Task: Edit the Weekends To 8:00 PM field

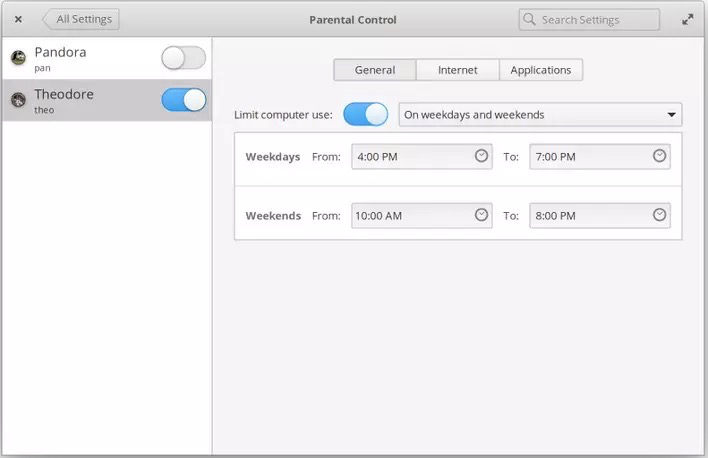Action: (x=600, y=215)
